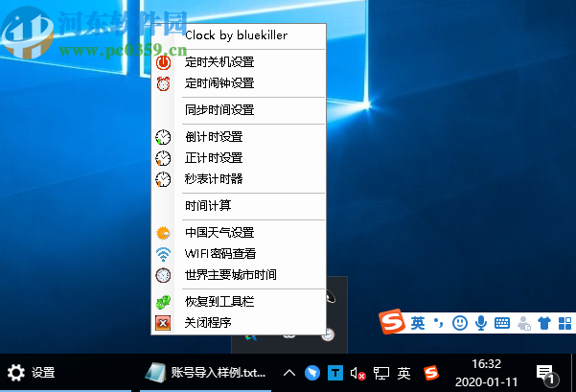Click the red X close program icon

[163, 323]
